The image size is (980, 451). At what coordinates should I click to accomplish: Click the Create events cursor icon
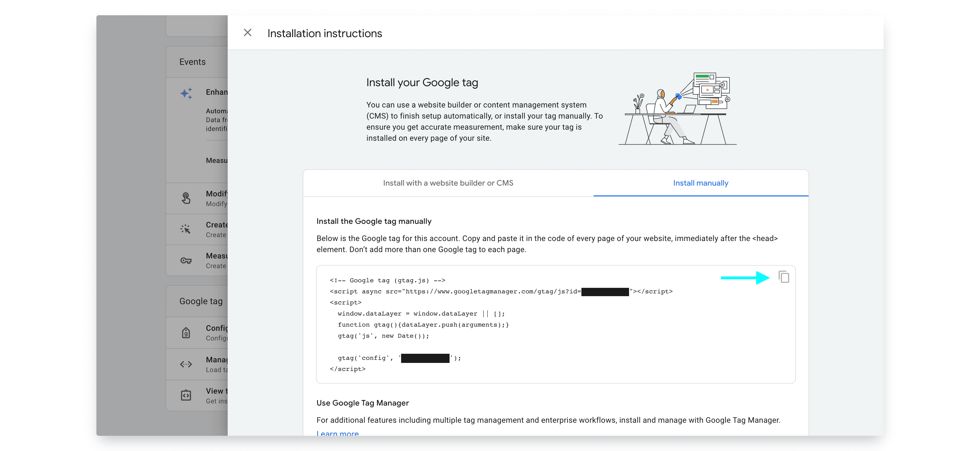tap(186, 229)
